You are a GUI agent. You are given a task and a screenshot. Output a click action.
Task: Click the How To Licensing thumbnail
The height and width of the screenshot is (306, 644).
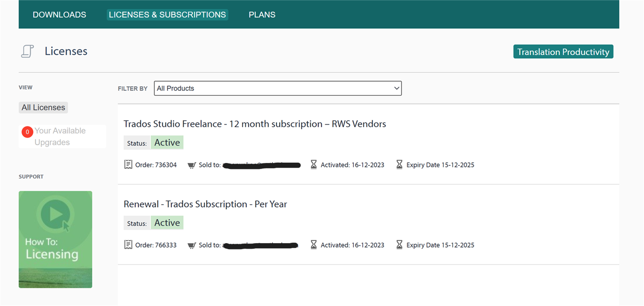click(55, 239)
